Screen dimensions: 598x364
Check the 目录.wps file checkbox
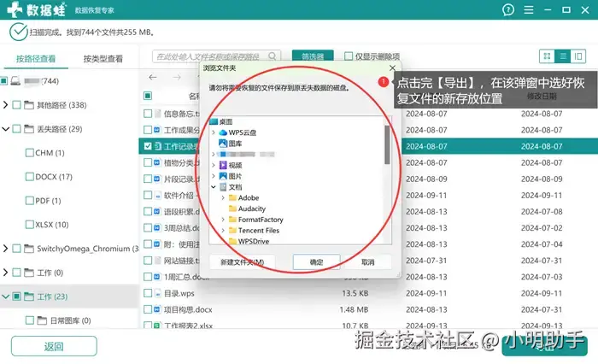click(148, 293)
